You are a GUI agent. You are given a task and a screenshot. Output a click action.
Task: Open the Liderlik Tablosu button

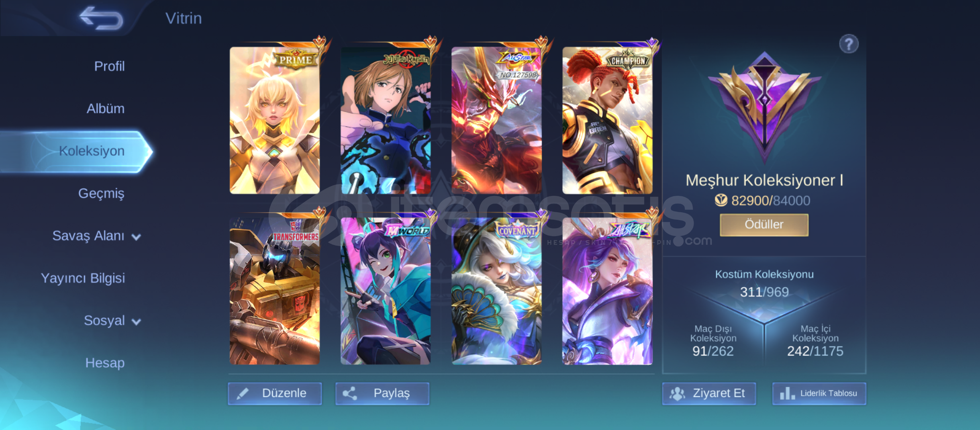point(819,393)
